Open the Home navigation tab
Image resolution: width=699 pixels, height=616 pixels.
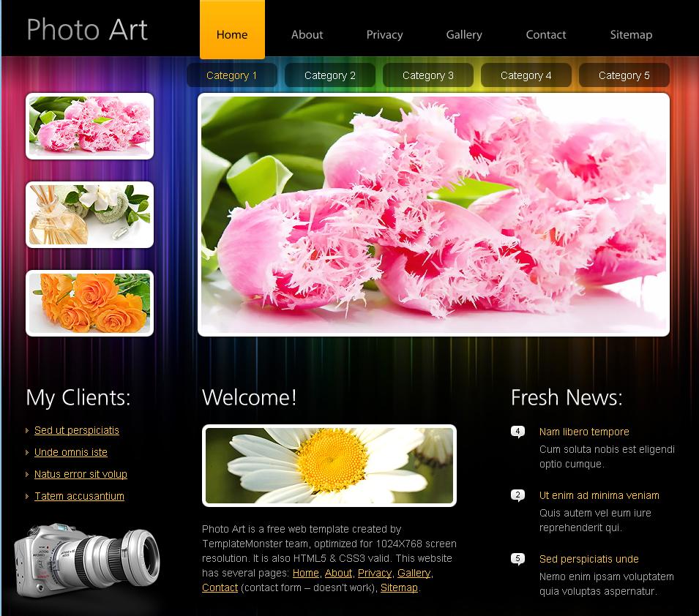[x=232, y=29]
